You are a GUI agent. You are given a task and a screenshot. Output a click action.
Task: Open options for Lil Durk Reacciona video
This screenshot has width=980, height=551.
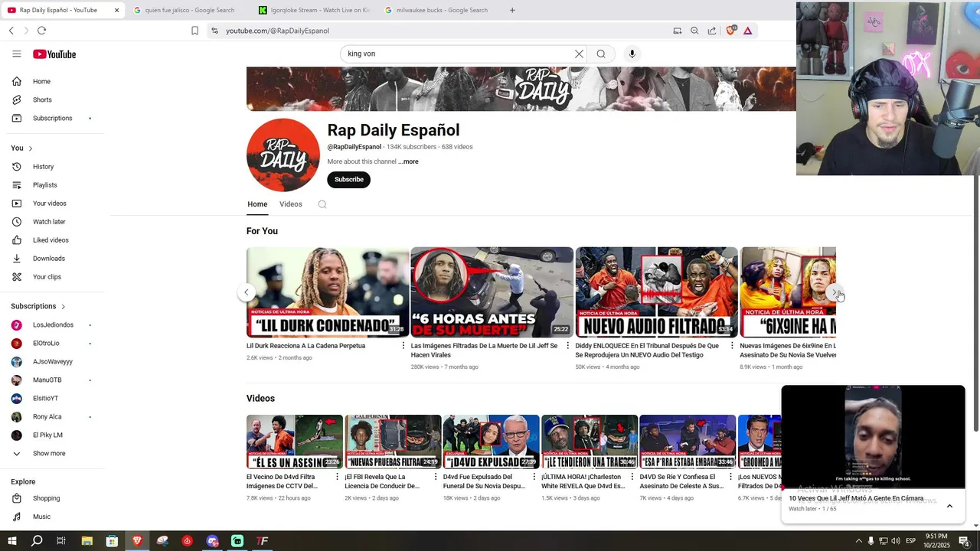[x=403, y=346]
